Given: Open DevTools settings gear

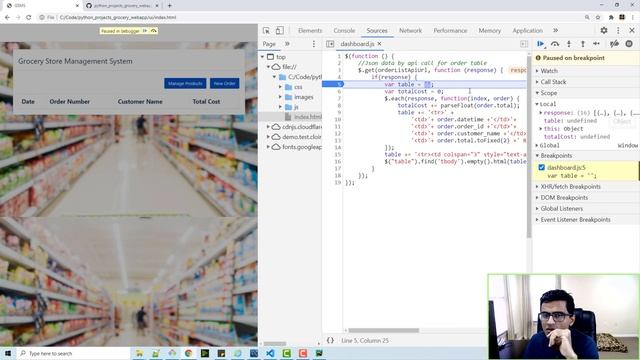Looking at the screenshot, I should click(x=604, y=31).
